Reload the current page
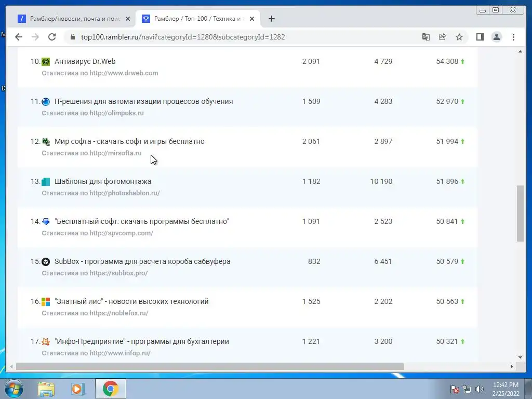The height and width of the screenshot is (399, 532). [52, 37]
